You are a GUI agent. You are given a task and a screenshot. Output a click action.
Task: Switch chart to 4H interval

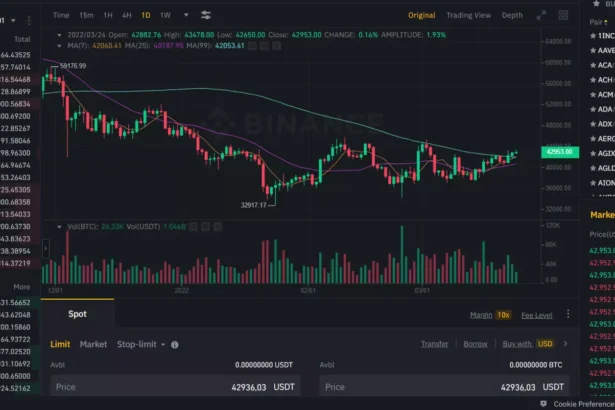tap(126, 15)
